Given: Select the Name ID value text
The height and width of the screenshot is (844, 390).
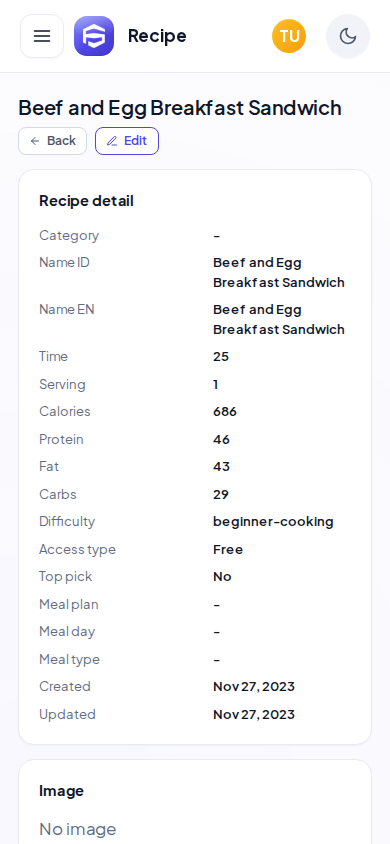Looking at the screenshot, I should [x=279, y=272].
